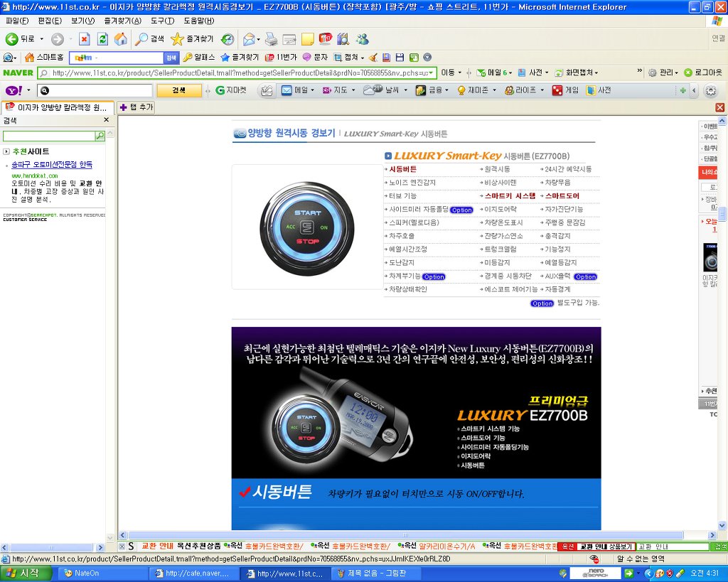Screen dimensions: 728x582
Task: Switch to NateOn taskbar window
Action: tap(103, 573)
